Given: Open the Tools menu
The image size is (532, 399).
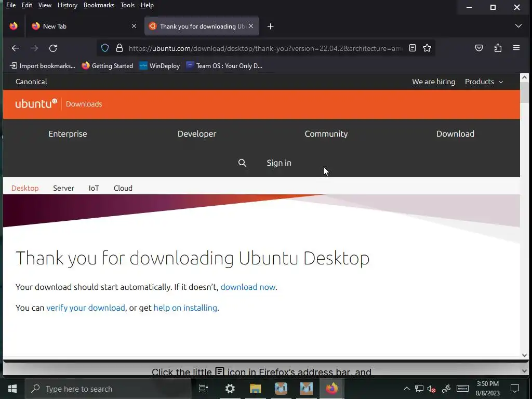Looking at the screenshot, I should pos(127,5).
